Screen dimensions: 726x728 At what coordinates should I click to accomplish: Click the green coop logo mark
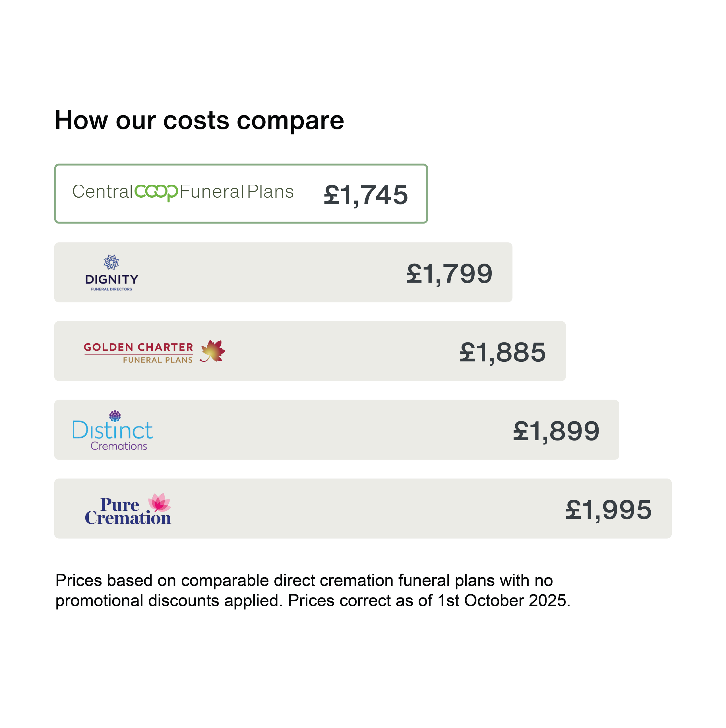click(156, 192)
